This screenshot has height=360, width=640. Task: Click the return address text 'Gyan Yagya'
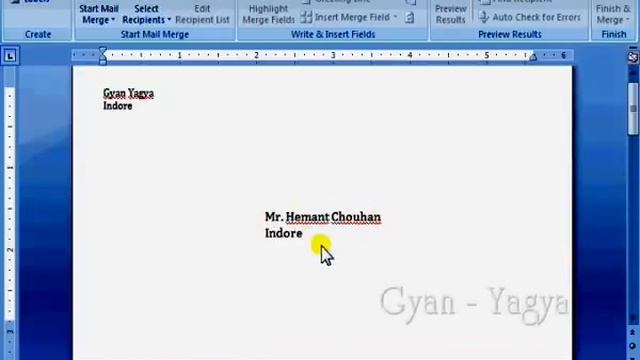click(x=129, y=93)
